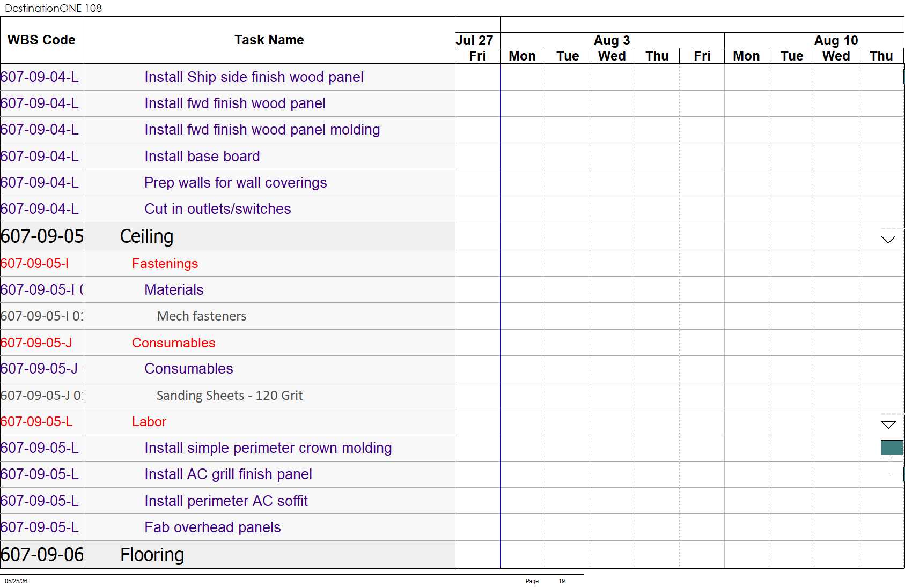The height and width of the screenshot is (588, 905).
Task: Select the Aug 3 week header
Action: tap(612, 40)
